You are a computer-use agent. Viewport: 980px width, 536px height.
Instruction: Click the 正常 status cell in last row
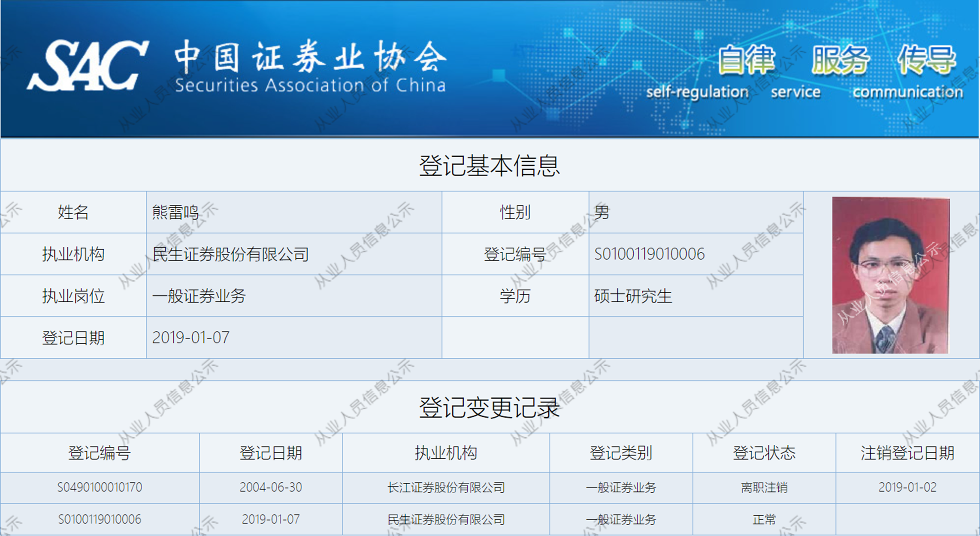click(764, 520)
